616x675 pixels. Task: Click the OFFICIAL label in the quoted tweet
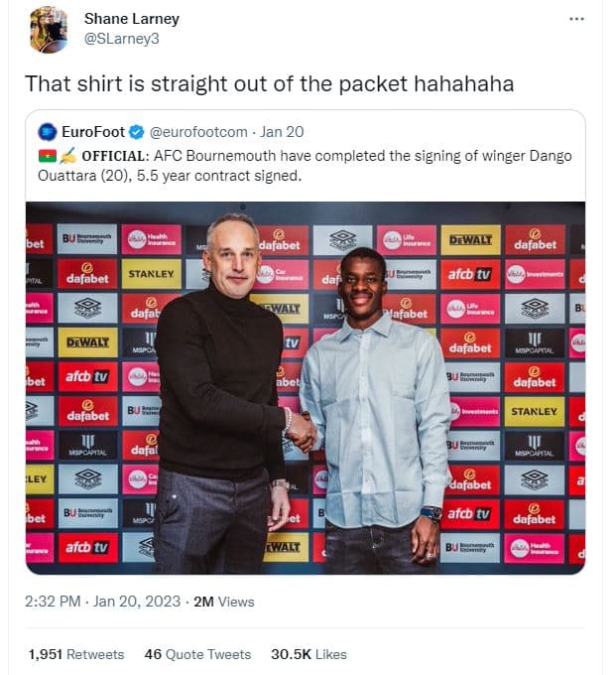(115, 156)
